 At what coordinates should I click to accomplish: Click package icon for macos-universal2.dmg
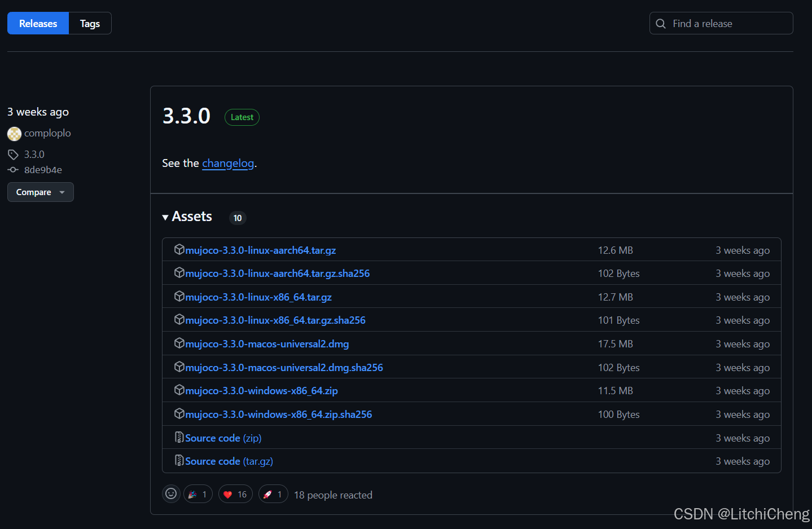(x=179, y=343)
